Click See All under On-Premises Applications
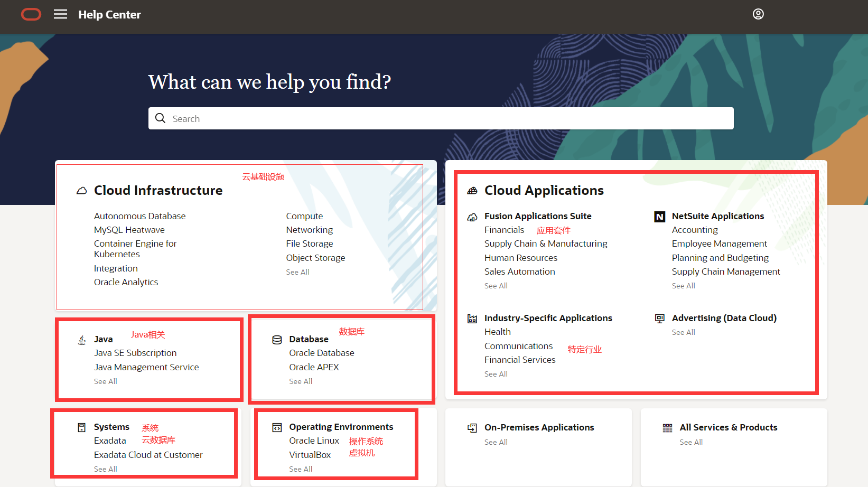Viewport: 868px width, 487px height. tap(496, 442)
